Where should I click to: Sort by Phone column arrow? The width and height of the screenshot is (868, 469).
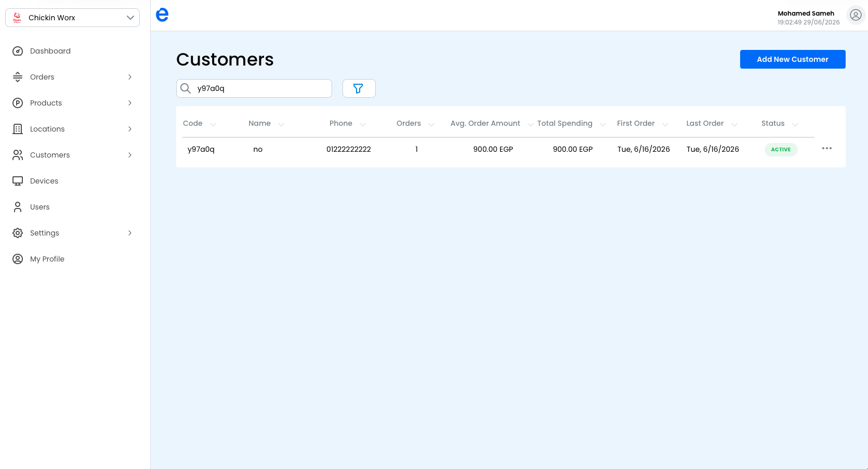coord(363,124)
